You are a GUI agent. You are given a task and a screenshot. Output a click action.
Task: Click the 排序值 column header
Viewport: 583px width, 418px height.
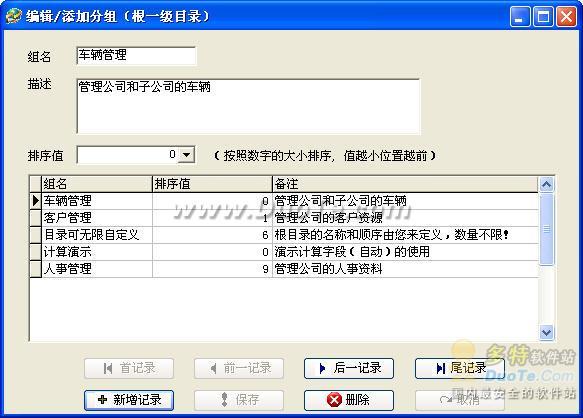pos(212,184)
